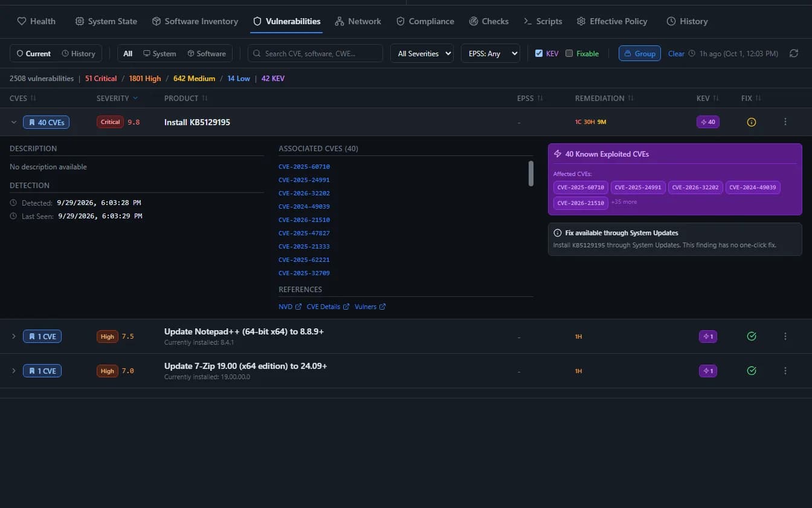The width and height of the screenshot is (812, 508).
Task: Click the KEV badge on Notepad++ row
Action: point(708,336)
